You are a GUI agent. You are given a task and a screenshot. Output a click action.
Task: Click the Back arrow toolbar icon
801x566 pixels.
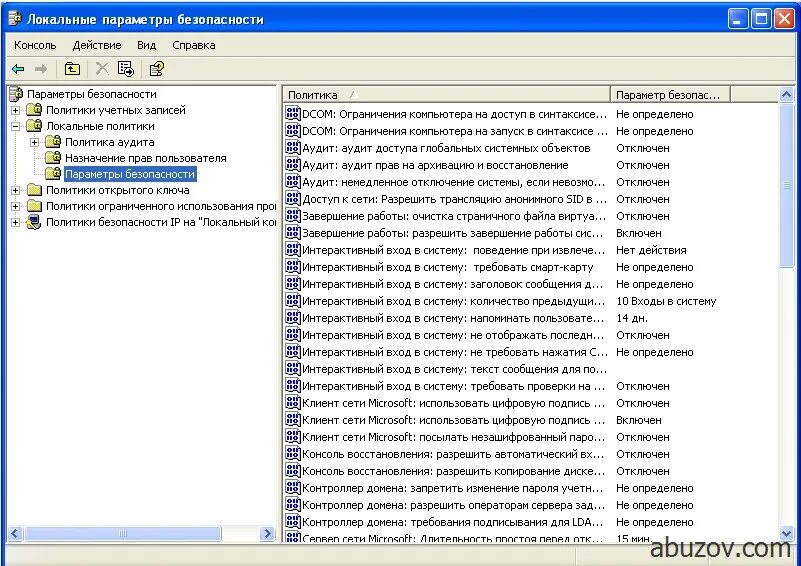(x=18, y=68)
